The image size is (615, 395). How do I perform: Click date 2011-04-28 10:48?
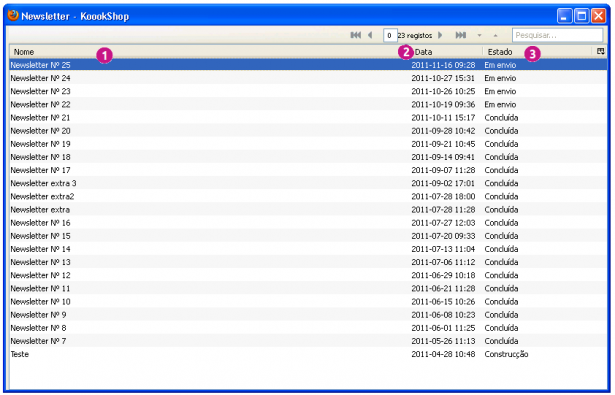443,354
